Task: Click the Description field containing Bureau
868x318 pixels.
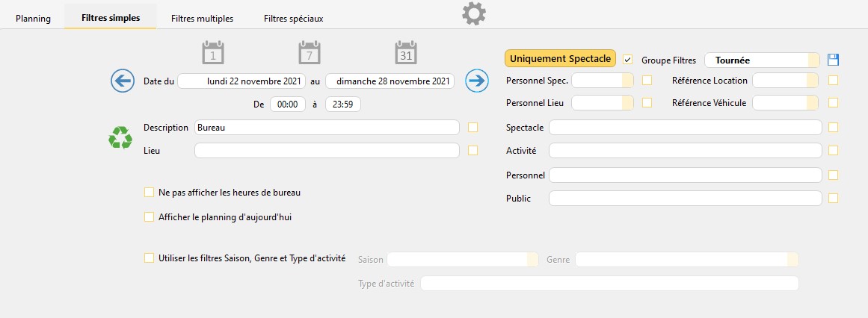Action: point(327,128)
